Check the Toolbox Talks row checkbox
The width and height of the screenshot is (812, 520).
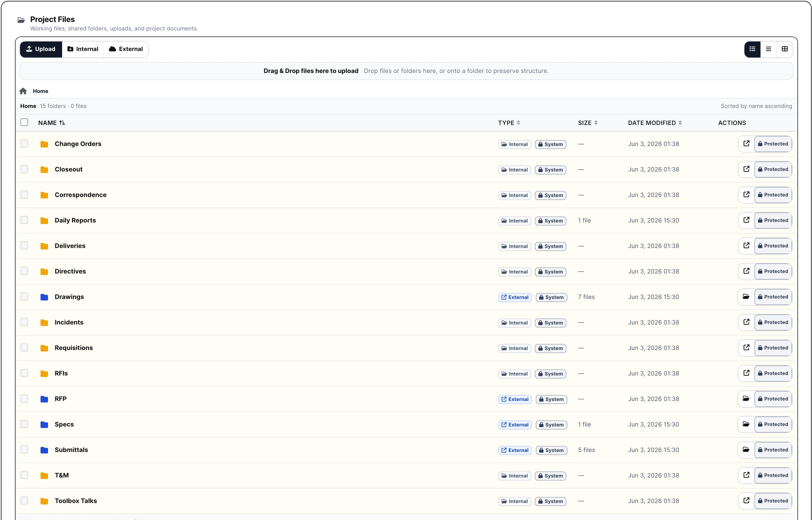click(x=24, y=501)
